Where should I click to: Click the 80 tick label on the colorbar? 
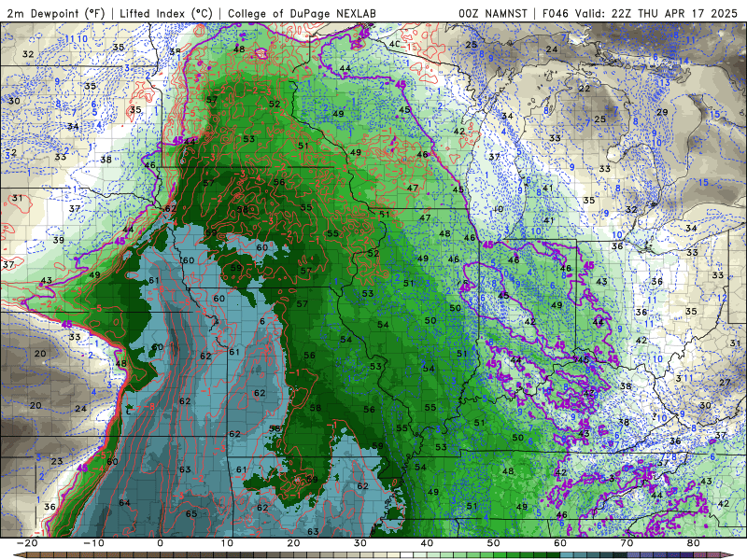pyautogui.click(x=694, y=543)
